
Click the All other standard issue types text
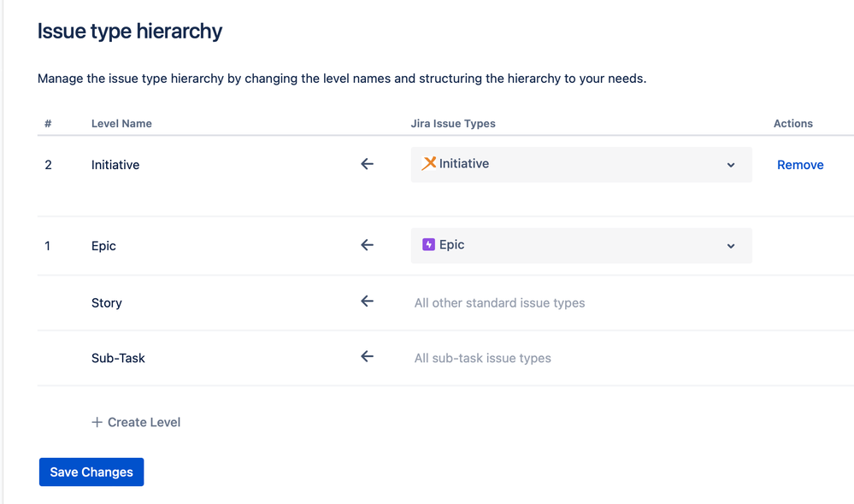pos(499,302)
